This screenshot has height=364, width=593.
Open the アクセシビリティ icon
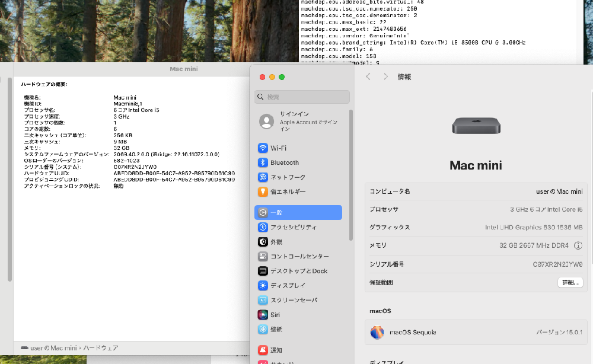pyautogui.click(x=263, y=227)
